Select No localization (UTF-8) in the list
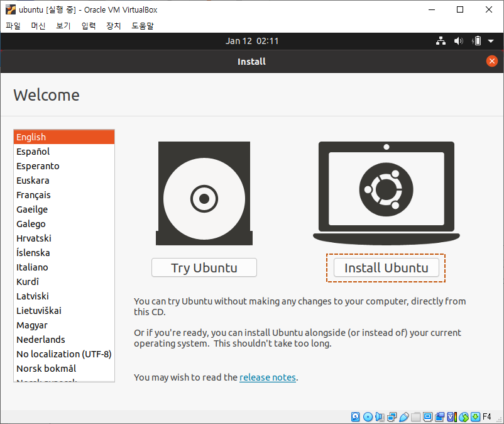This screenshot has width=504, height=424. 64,354
